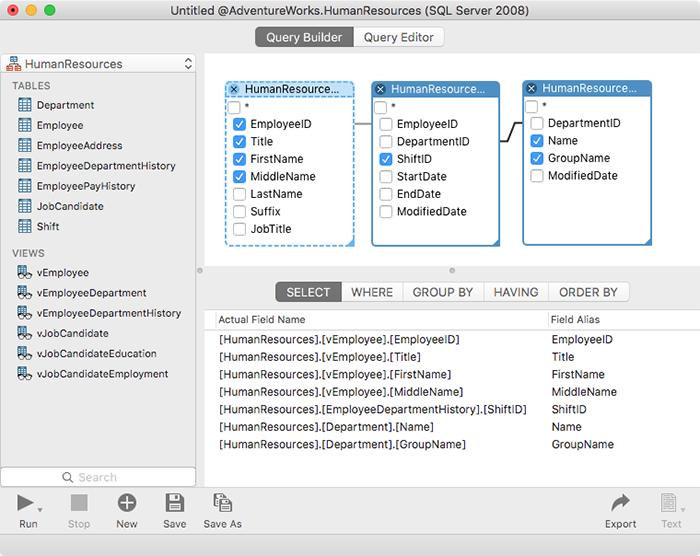
Task: Remove the first HumanResource table box
Action: [234, 89]
